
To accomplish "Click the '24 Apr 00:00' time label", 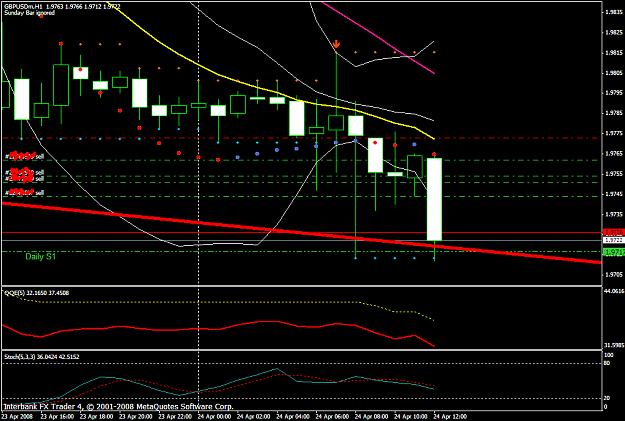I will pos(214,417).
